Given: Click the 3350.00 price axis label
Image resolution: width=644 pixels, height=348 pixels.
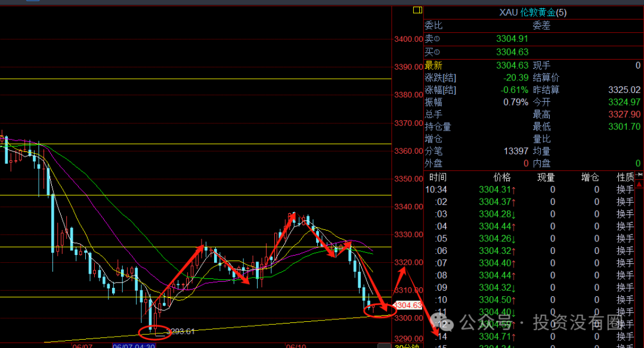Looking at the screenshot, I should coord(408,179).
